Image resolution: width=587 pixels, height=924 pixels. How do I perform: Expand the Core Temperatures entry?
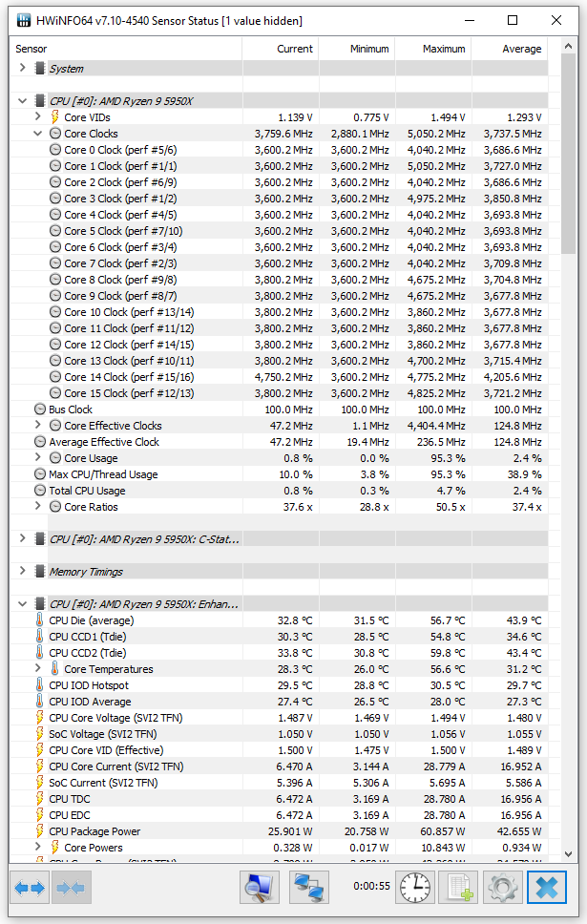(x=38, y=668)
